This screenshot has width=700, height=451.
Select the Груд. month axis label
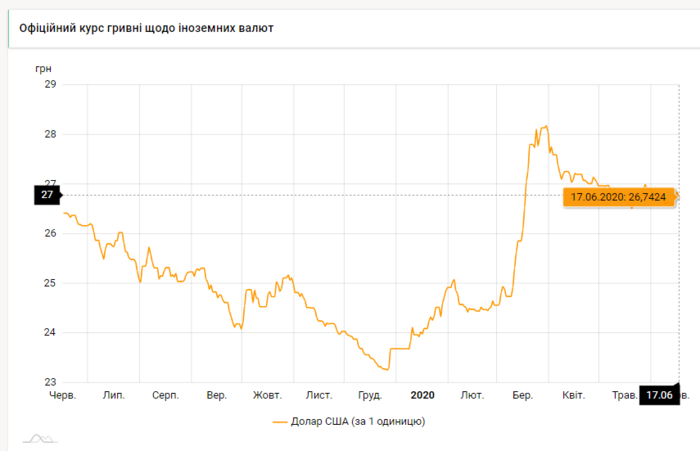(369, 395)
